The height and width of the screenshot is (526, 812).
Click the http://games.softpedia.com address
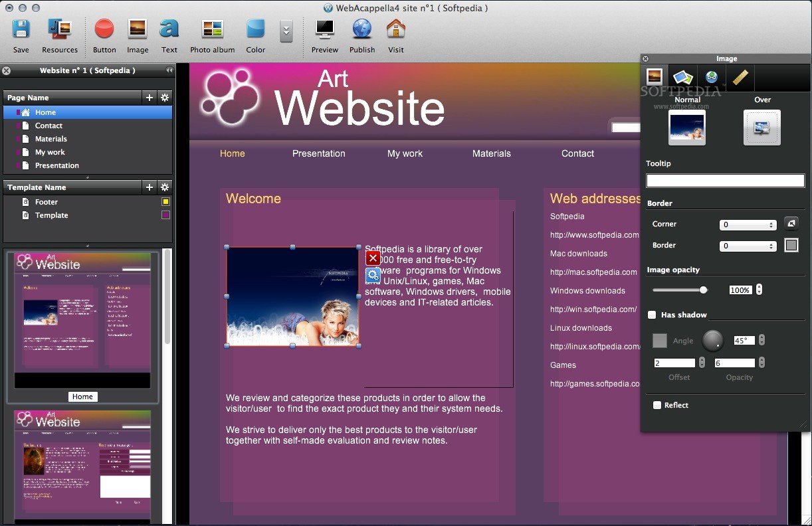[595, 383]
